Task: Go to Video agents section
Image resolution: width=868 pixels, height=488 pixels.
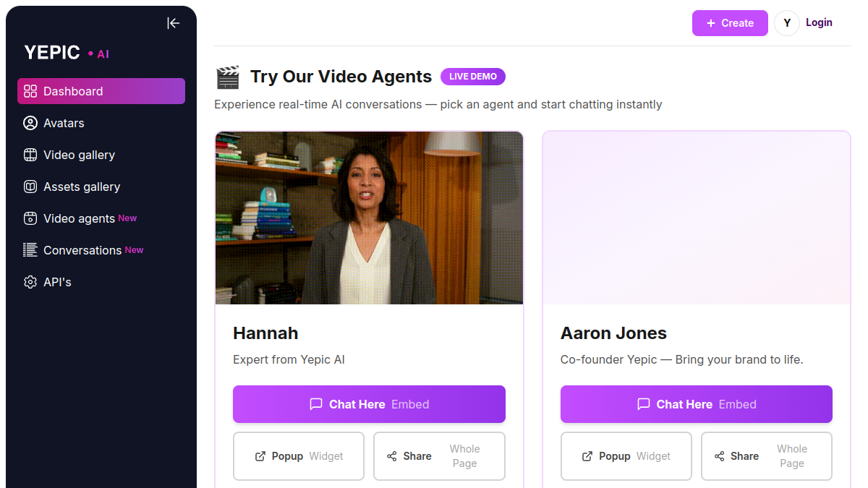Action: (x=101, y=218)
